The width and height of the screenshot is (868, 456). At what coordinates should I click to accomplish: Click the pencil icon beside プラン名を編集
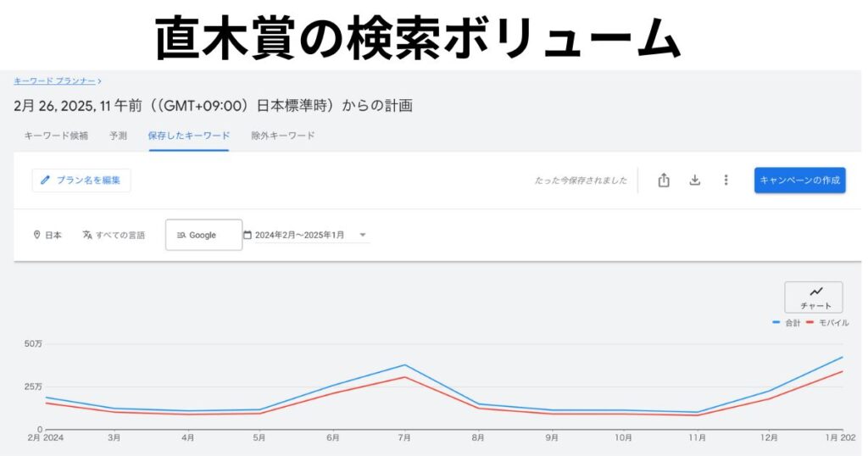tap(46, 180)
